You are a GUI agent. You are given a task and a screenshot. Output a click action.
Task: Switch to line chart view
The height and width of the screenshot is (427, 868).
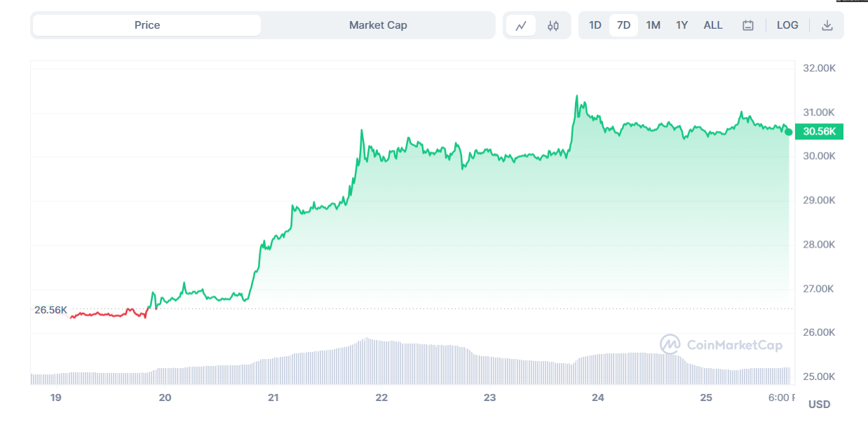(521, 26)
